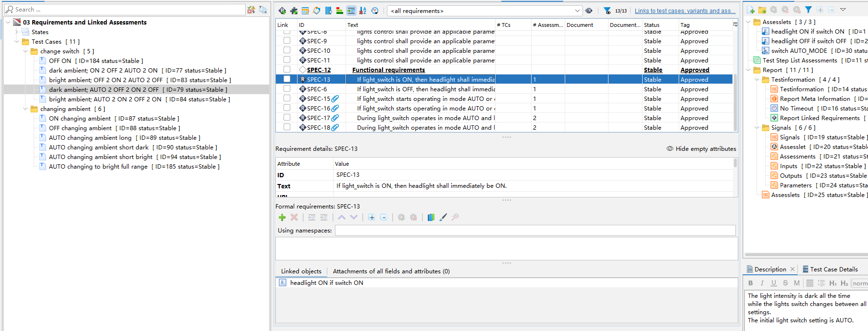Screen dimensions: 868x331
Task: Click the history clock icon in requirements toolbar
Action: tap(375, 11)
